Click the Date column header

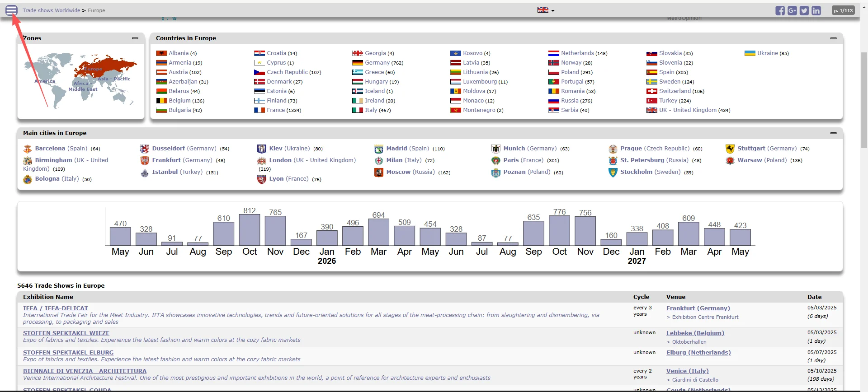coord(815,297)
